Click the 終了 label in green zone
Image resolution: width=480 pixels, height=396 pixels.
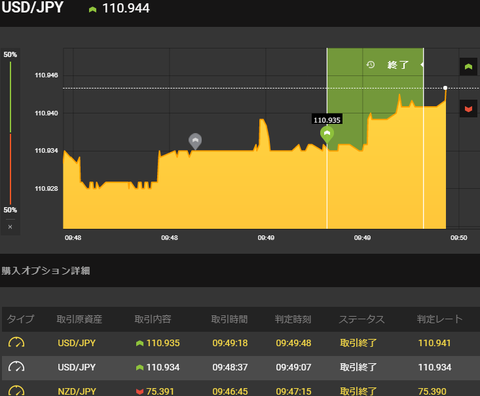(398, 65)
